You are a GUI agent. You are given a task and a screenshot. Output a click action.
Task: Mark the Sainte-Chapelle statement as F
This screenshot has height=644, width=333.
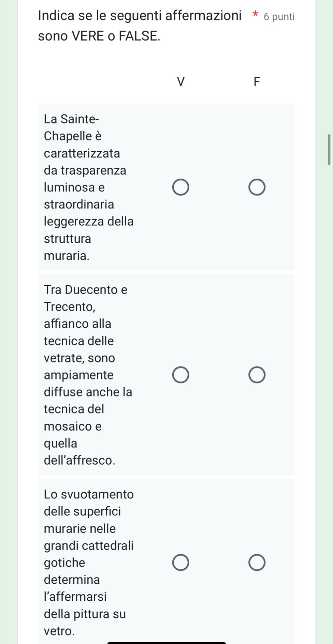coord(257,187)
